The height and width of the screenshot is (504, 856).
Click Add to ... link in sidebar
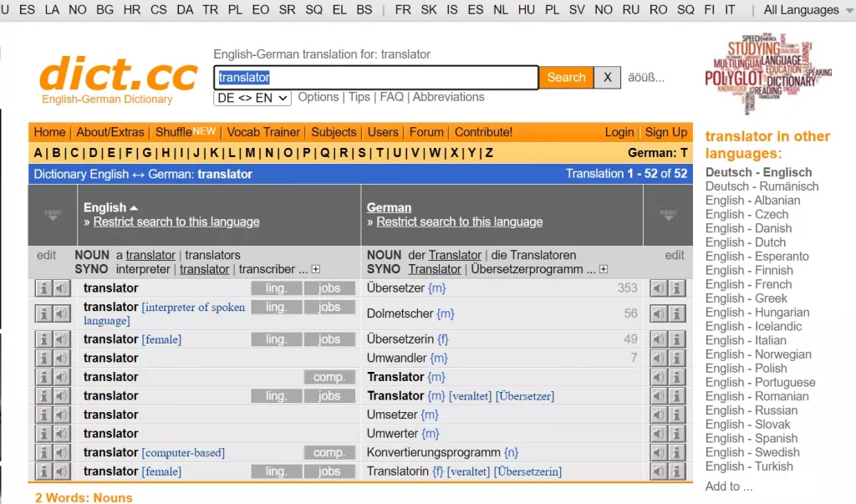coord(729,486)
